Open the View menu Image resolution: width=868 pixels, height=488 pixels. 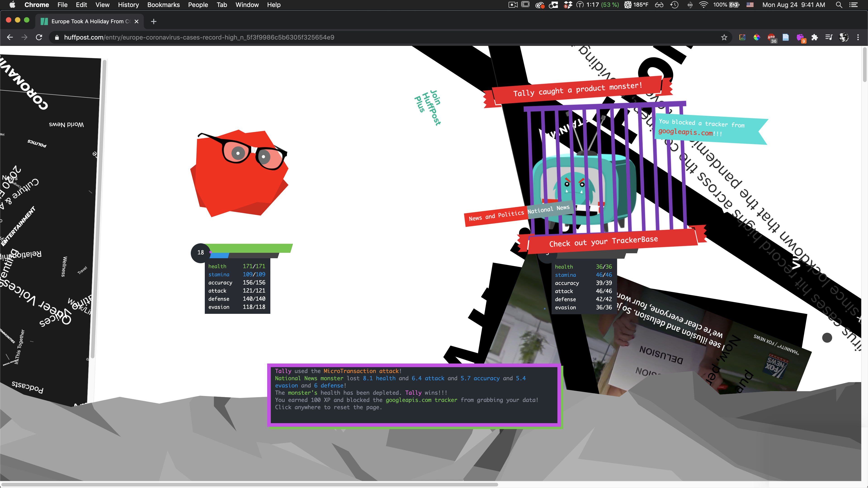pyautogui.click(x=102, y=5)
